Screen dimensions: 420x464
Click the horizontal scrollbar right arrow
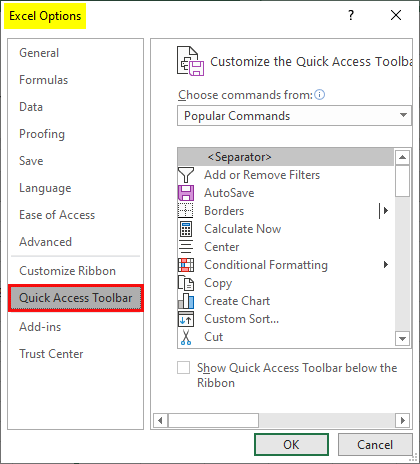(403, 420)
